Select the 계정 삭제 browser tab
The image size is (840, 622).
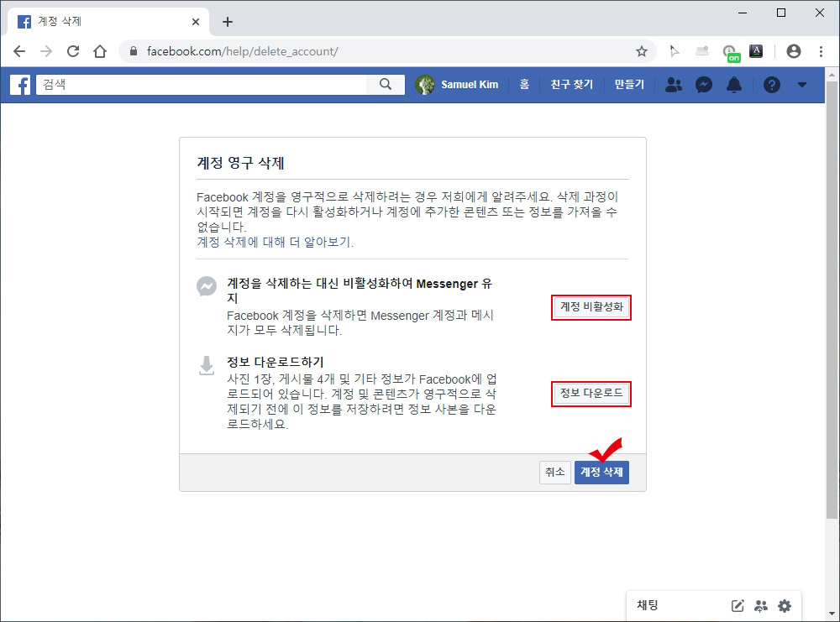click(108, 22)
